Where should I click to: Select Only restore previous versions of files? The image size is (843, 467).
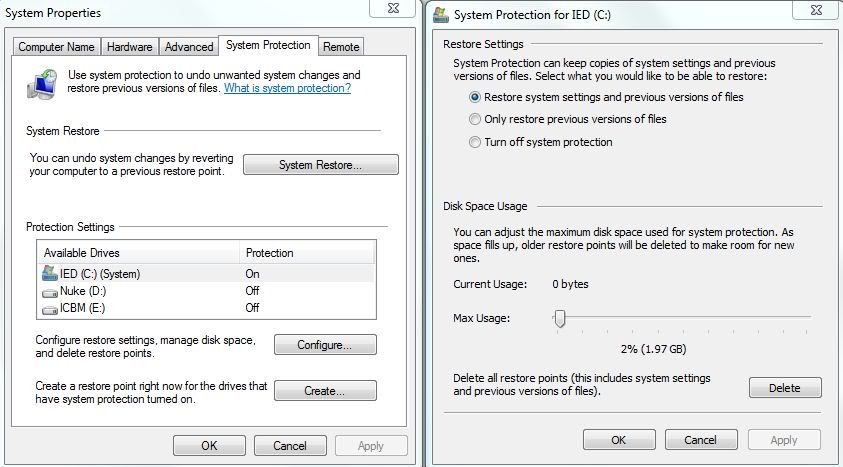(475, 120)
